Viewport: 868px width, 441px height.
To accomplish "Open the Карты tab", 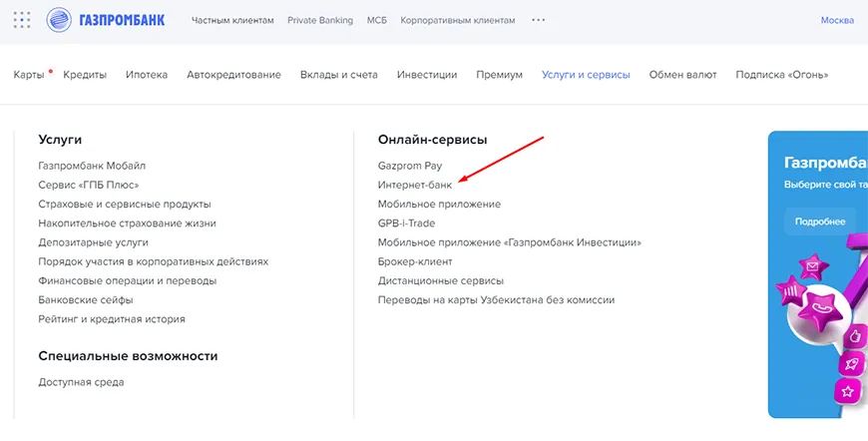I will click(x=29, y=75).
